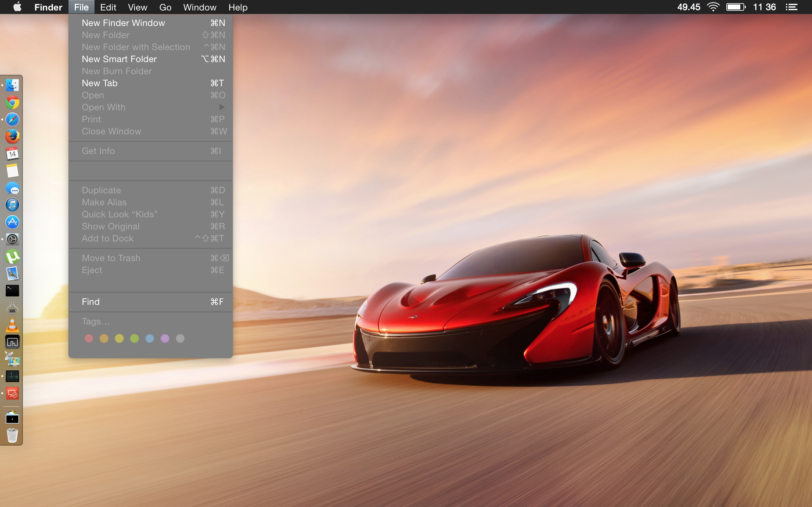The width and height of the screenshot is (812, 507).
Task: Open iTunes in the dock
Action: pos(12,205)
